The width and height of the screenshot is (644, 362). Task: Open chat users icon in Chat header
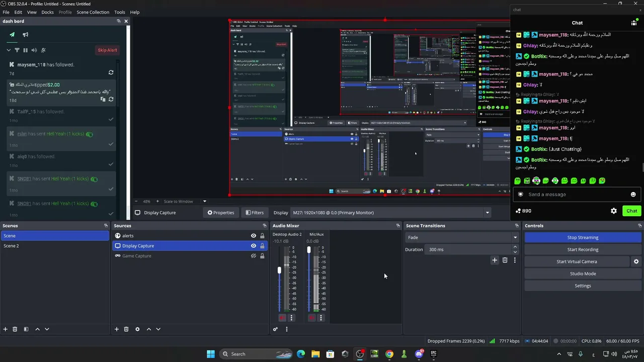click(634, 23)
